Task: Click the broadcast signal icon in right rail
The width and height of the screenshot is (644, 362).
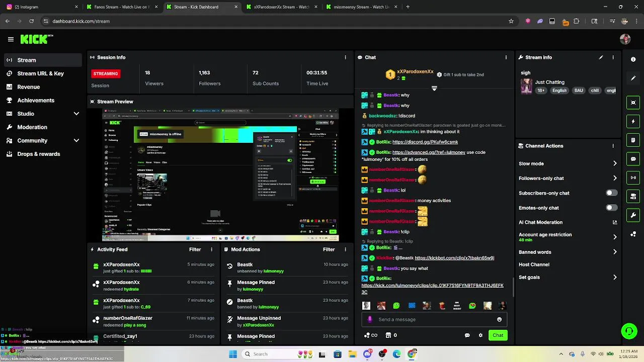Action: pos(633,177)
